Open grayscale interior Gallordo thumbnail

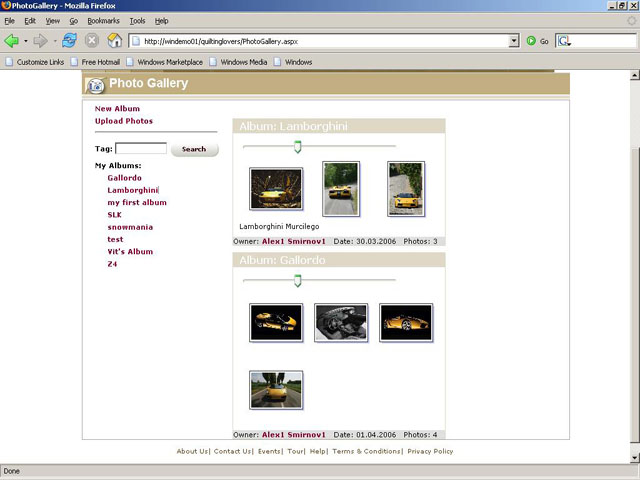(x=341, y=322)
